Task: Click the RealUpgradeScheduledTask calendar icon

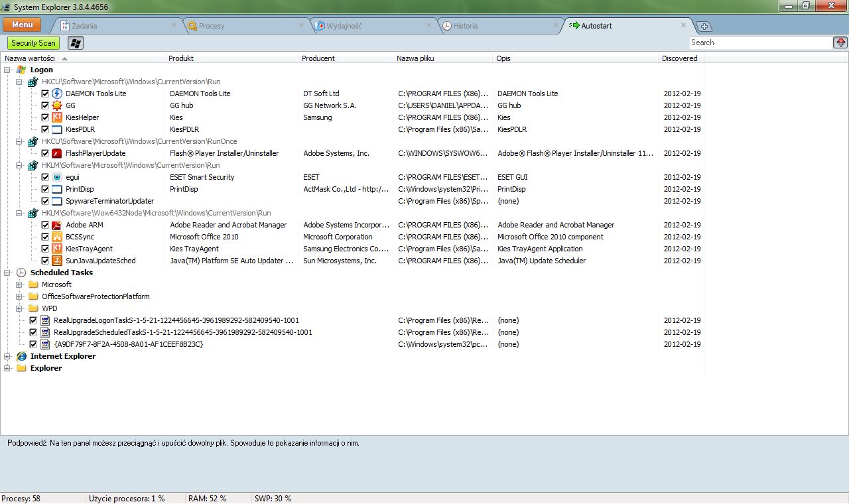Action: click(x=44, y=332)
